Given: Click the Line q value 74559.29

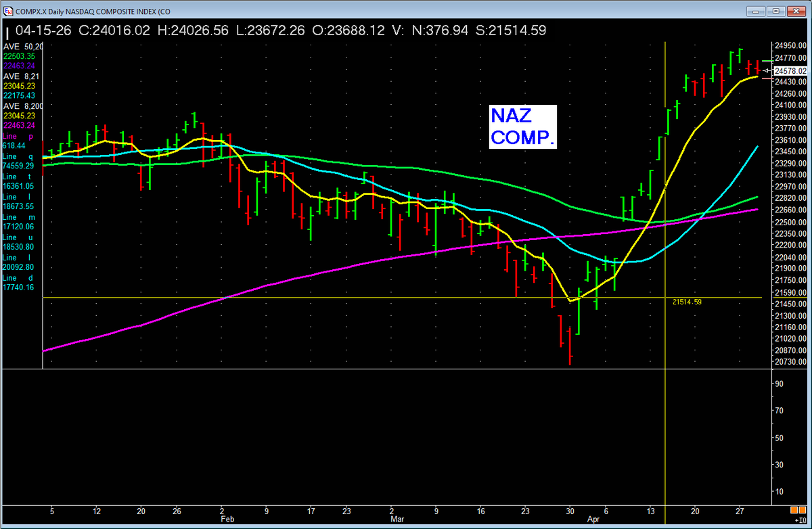Looking at the screenshot, I should click(19, 166).
